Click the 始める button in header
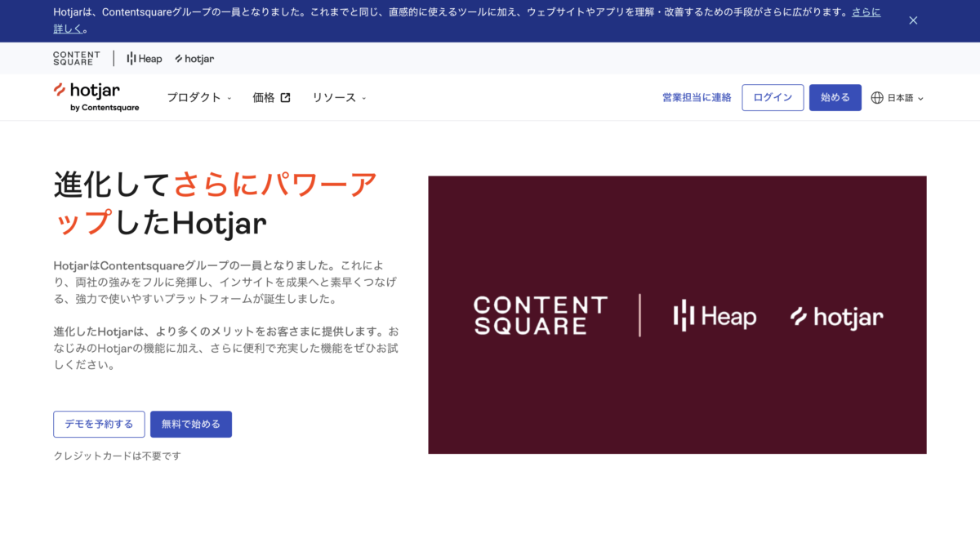 835,98
